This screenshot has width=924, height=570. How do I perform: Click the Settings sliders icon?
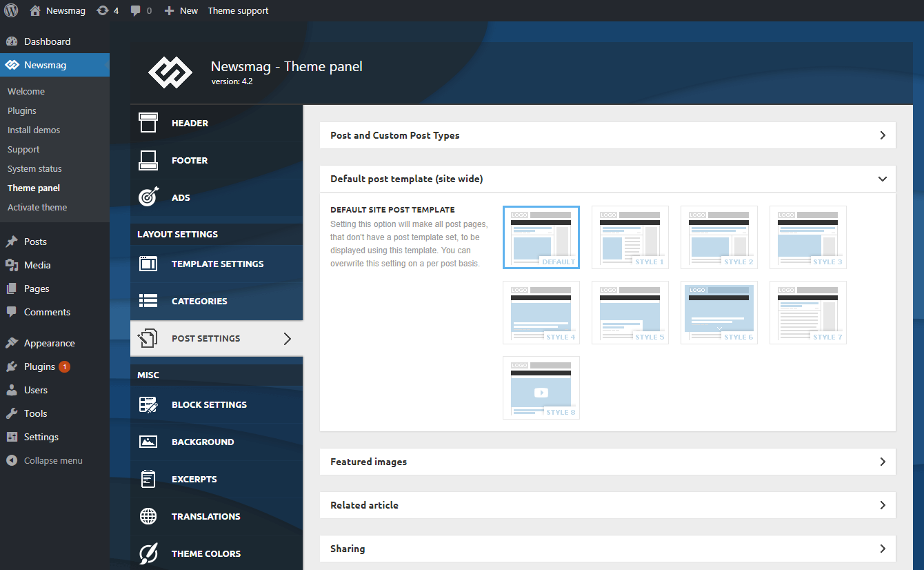coord(12,437)
